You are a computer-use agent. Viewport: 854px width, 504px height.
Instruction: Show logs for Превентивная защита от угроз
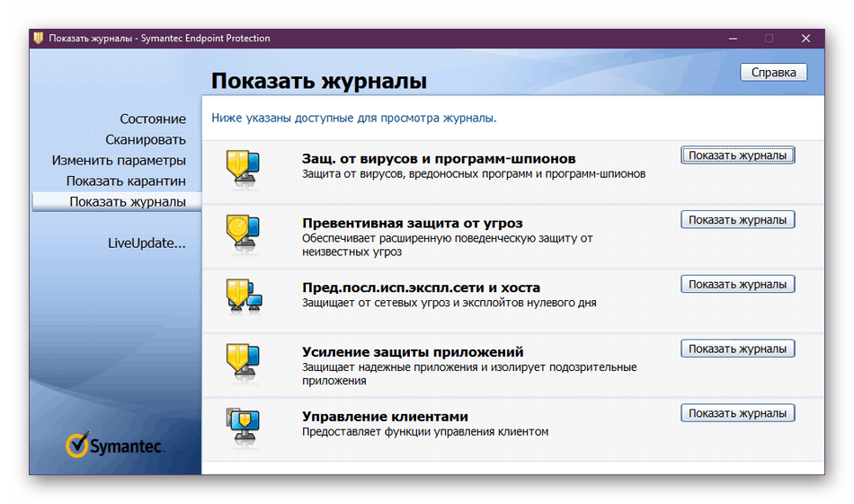737,220
